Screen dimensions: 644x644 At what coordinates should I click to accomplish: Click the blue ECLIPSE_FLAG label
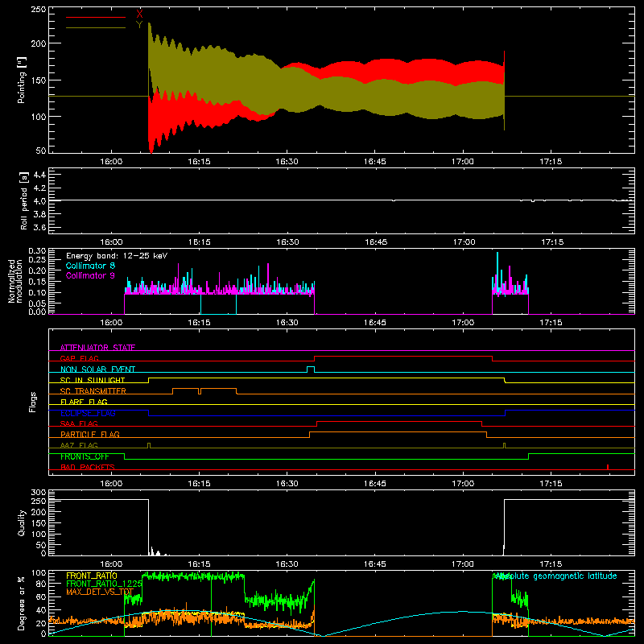tap(88, 413)
